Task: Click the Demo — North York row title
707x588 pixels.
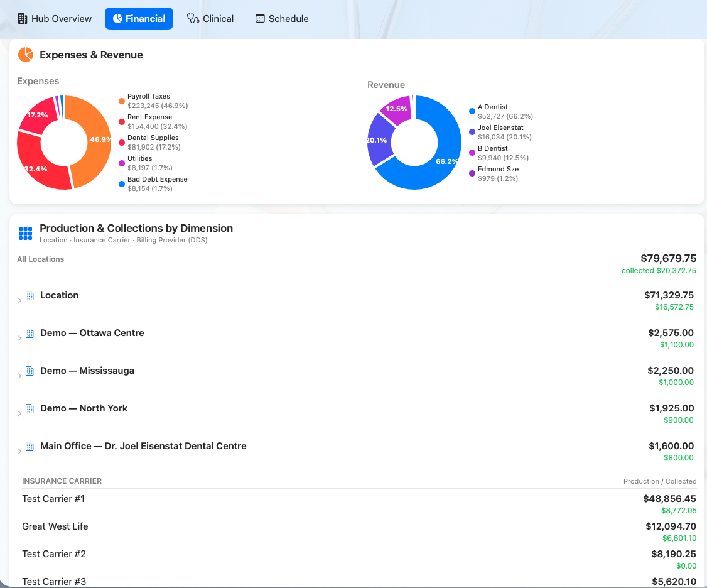Action: click(x=84, y=408)
